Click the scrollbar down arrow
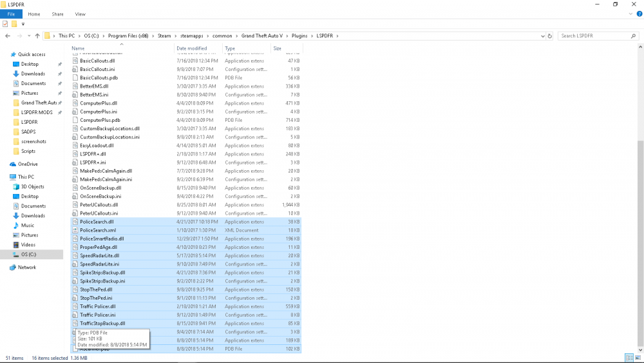Viewport: 644px width, 363px height. click(641, 350)
